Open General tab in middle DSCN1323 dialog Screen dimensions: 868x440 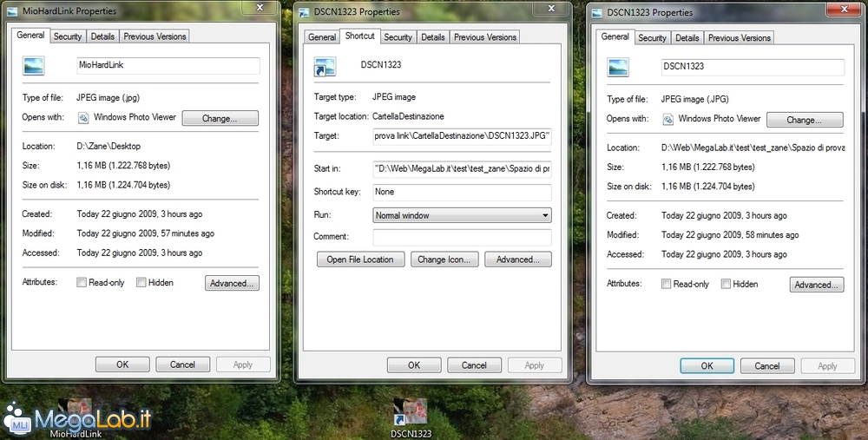[322, 37]
